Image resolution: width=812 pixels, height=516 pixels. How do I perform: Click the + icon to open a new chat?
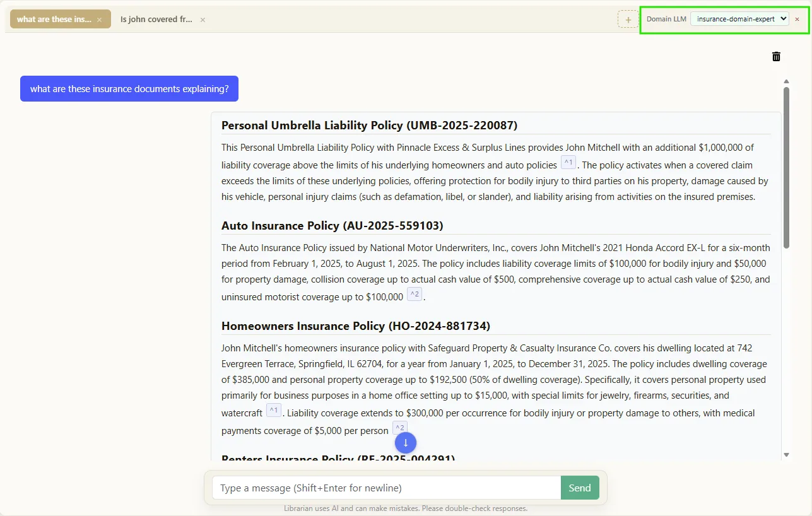(x=628, y=19)
